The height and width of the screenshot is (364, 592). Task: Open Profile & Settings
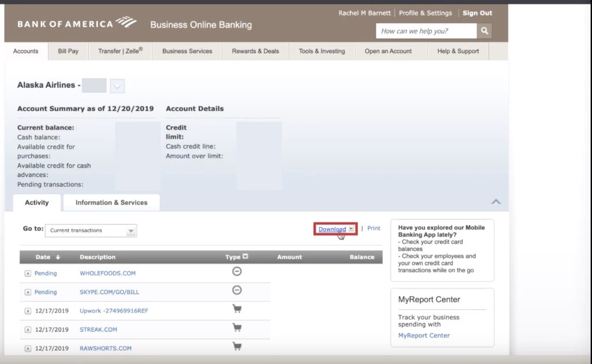[425, 13]
